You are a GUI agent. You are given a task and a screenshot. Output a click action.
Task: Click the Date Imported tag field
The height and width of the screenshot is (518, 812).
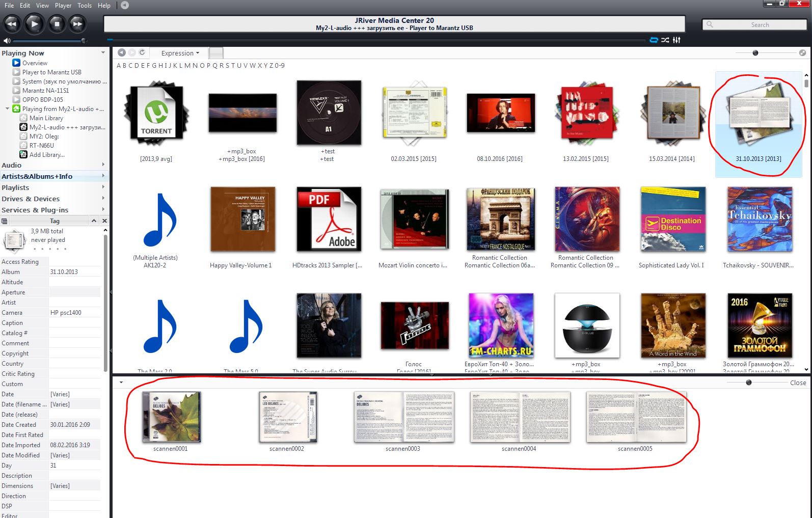tap(74, 445)
